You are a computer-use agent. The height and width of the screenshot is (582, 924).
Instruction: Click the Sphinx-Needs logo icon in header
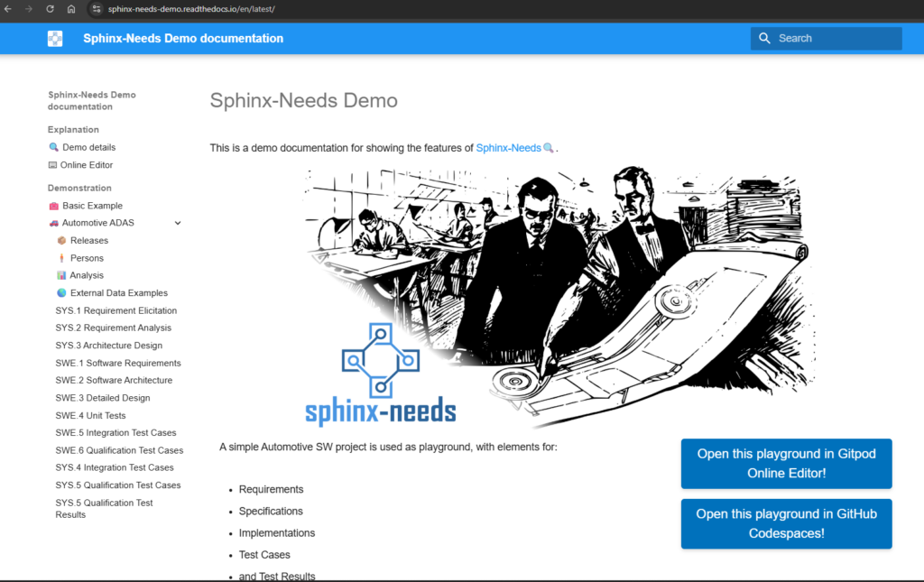tap(55, 38)
